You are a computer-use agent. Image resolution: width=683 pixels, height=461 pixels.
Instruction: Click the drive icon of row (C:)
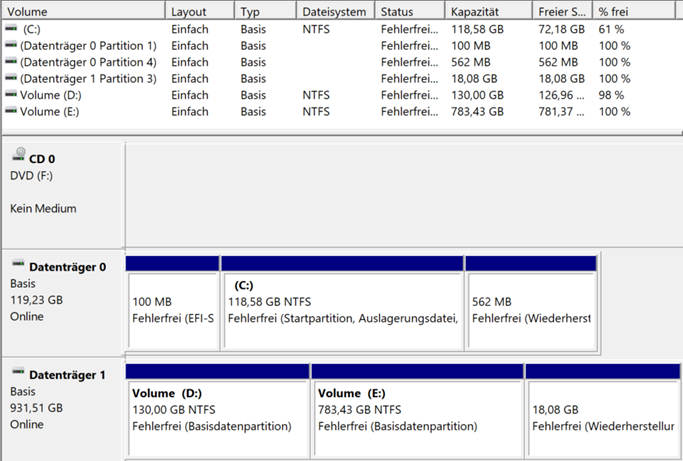click(11, 28)
